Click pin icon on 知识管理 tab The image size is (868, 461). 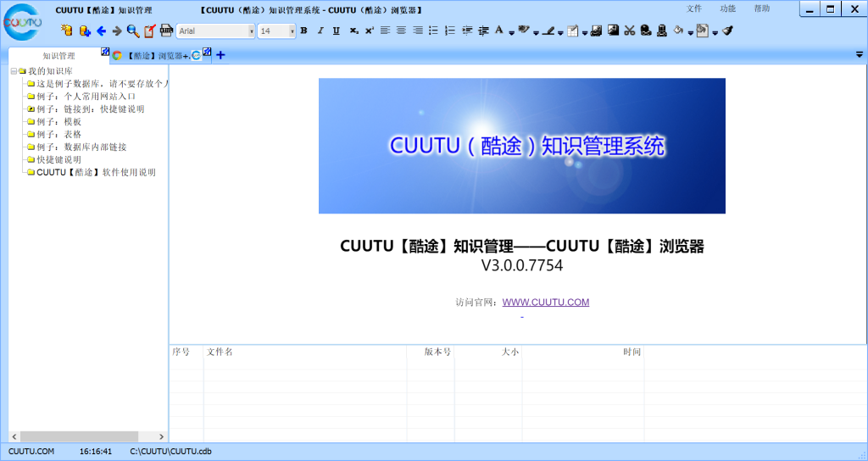point(105,52)
